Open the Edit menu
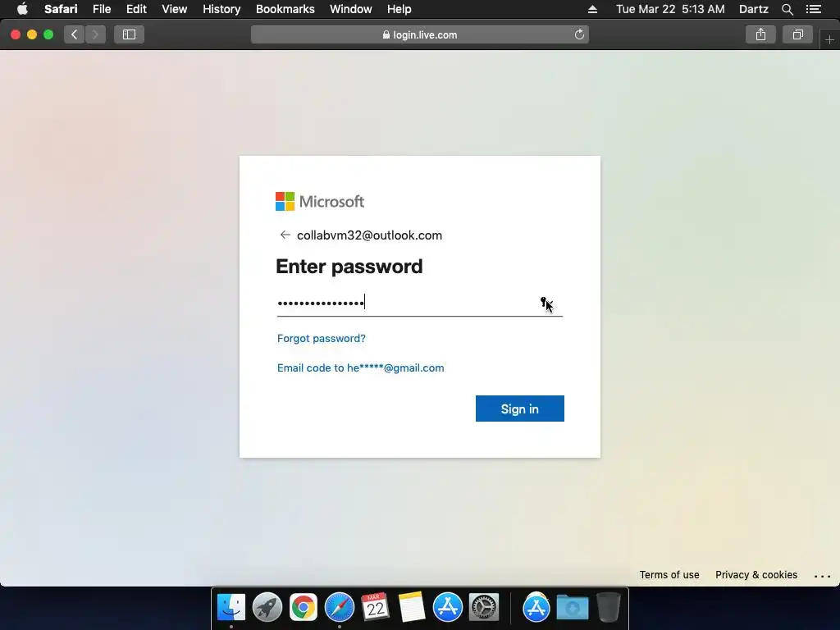 136,9
